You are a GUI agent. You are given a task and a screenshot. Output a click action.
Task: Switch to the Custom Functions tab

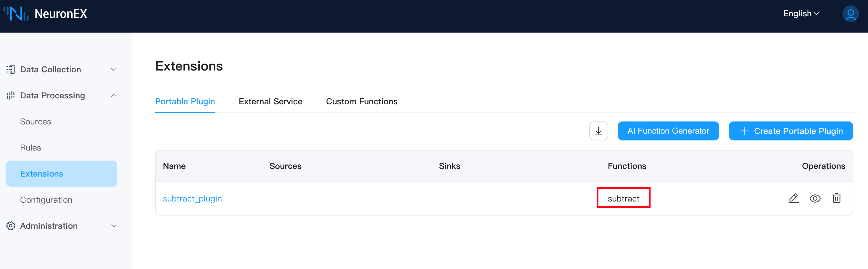361,101
